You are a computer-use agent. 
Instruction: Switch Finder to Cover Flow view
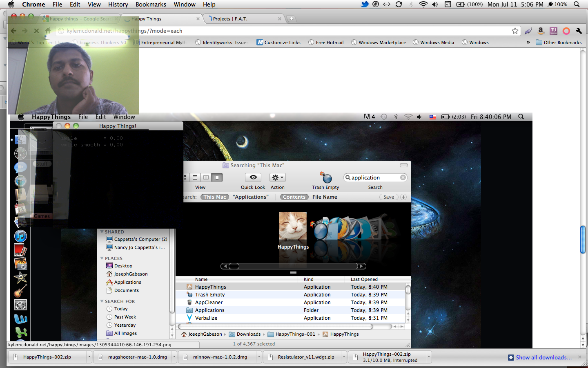tap(217, 177)
